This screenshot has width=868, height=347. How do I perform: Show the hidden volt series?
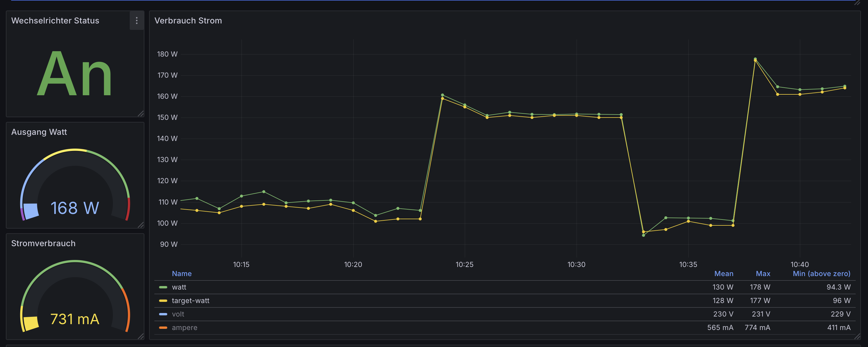click(178, 314)
